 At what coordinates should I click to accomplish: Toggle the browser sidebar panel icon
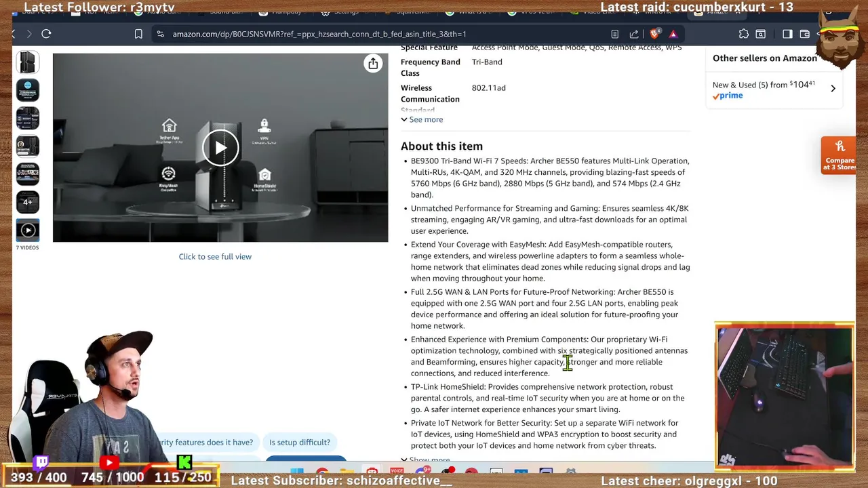pyautogui.click(x=787, y=34)
